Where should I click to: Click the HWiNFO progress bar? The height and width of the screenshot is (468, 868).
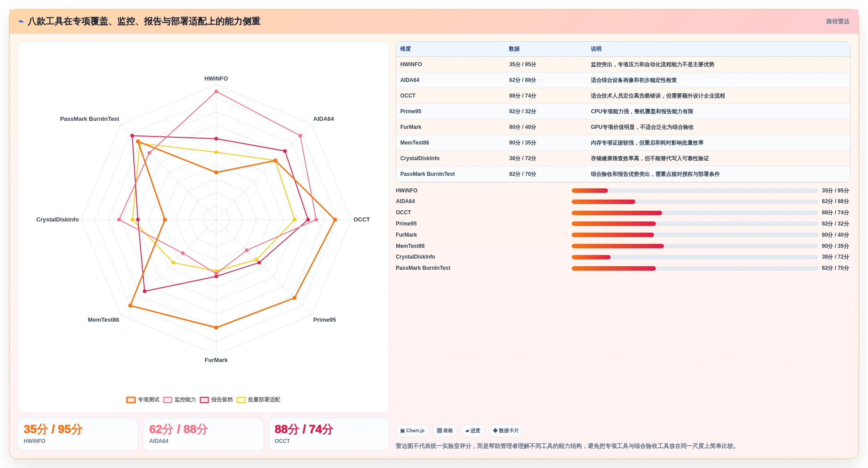[x=695, y=191]
